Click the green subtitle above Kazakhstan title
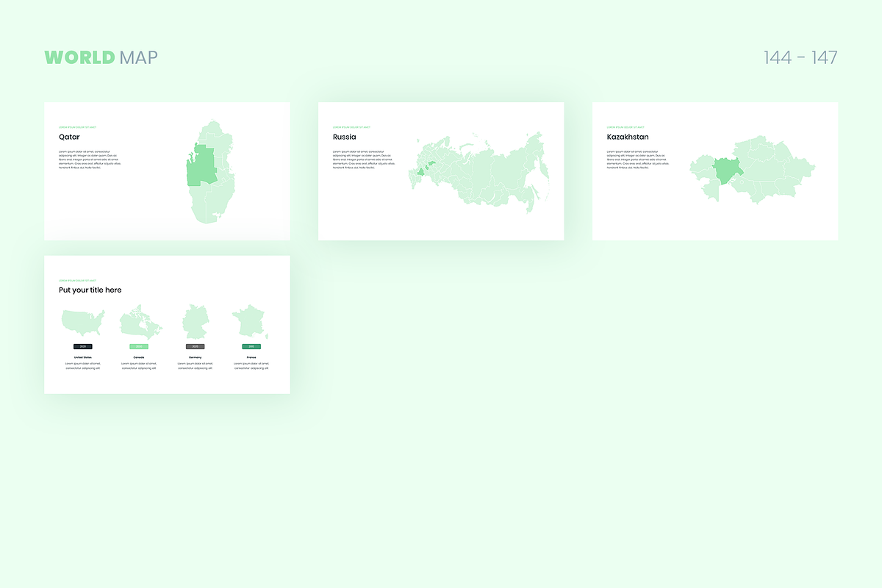Screen dimensions: 882x588 [626, 127]
